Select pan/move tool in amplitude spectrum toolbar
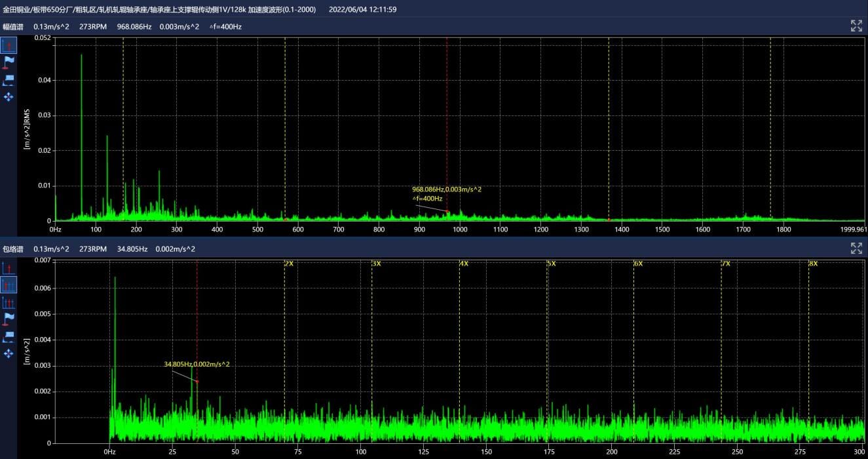868x459 pixels. point(9,97)
